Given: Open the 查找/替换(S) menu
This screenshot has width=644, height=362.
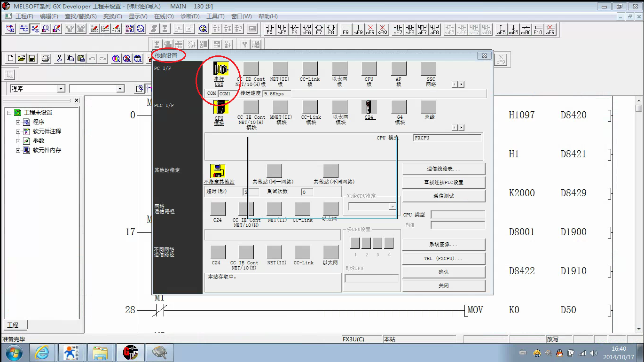Looking at the screenshot, I should point(80,16).
